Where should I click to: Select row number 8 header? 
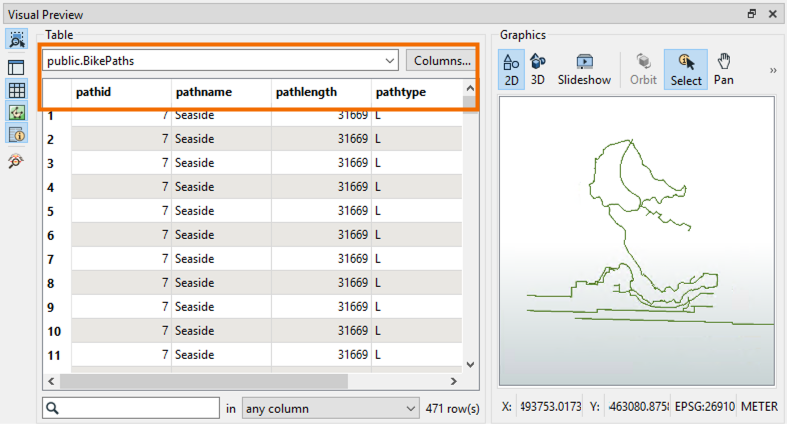point(57,283)
